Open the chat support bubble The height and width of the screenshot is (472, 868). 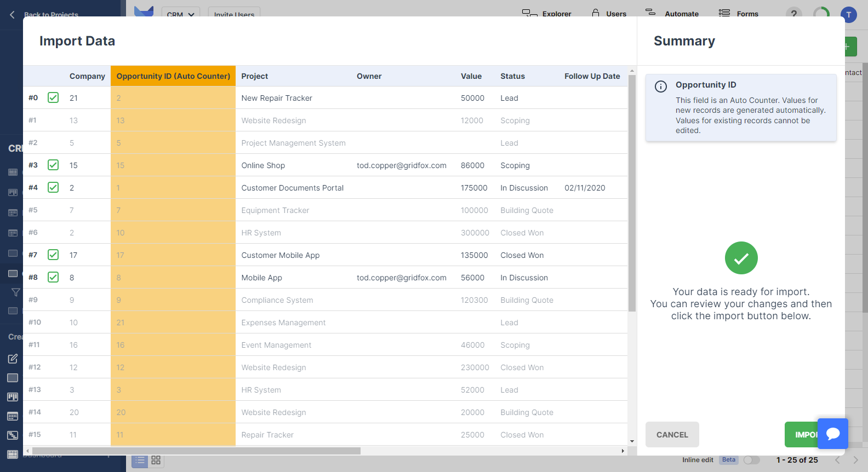(x=832, y=434)
